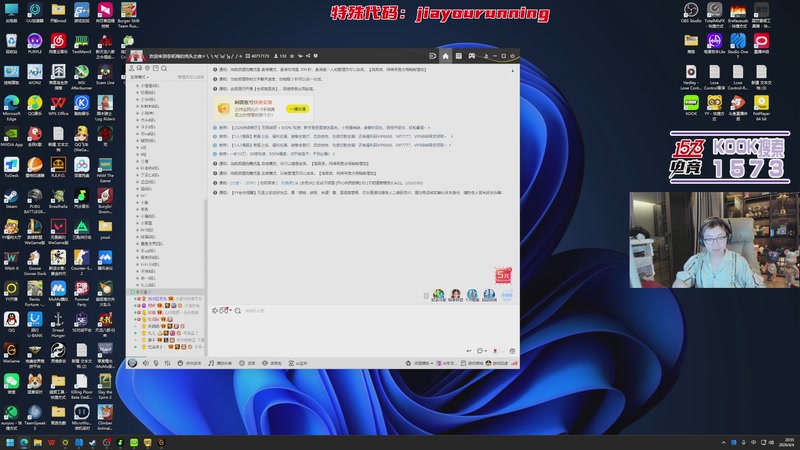Open the star app center dropdown in bottom bar

pyautogui.click(x=419, y=363)
